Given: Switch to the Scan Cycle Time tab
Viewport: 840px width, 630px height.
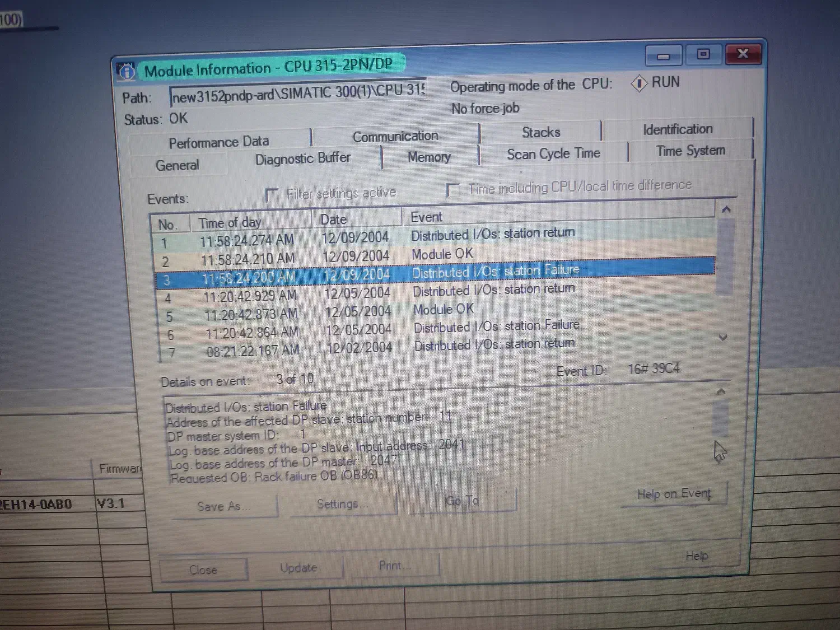Looking at the screenshot, I should (x=553, y=153).
